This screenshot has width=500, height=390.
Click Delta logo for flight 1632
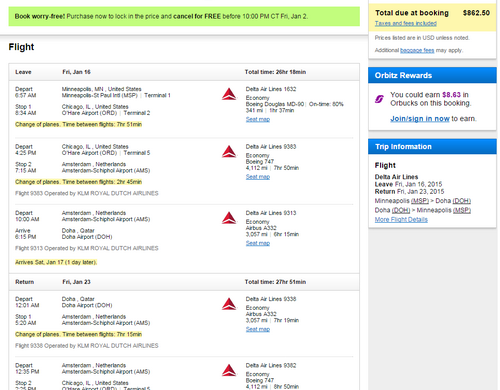pos(229,94)
